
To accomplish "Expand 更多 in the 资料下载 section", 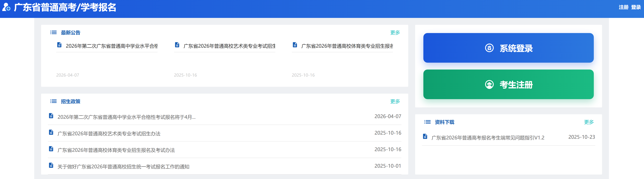I will (589, 122).
